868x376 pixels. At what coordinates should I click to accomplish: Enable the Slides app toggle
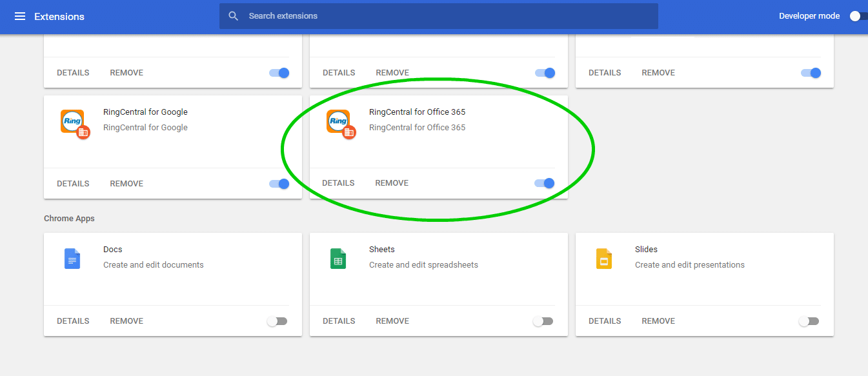(x=809, y=321)
